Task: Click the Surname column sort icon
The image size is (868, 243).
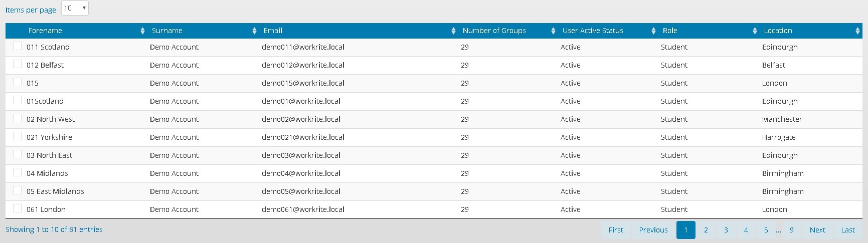Action: point(254,31)
